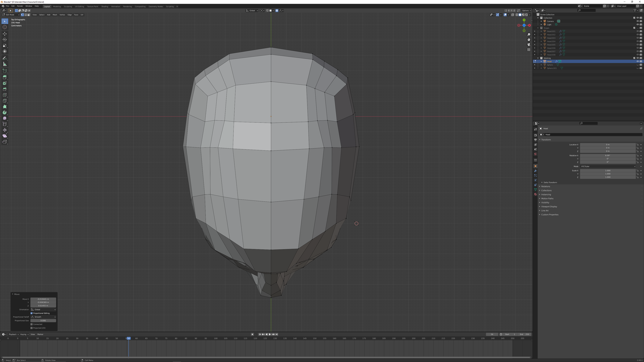Open the World properties tab
The height and width of the screenshot is (362, 644).
535,154
